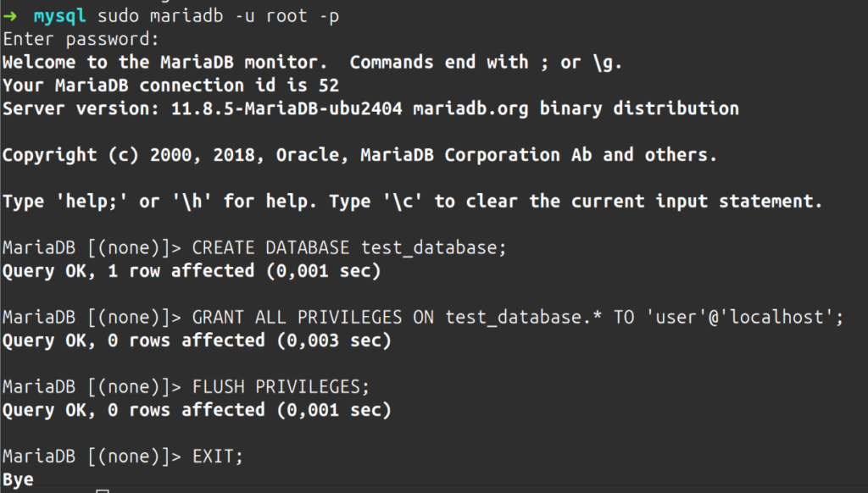
Task: Click the 'Enter password:' prompt line
Action: point(81,39)
